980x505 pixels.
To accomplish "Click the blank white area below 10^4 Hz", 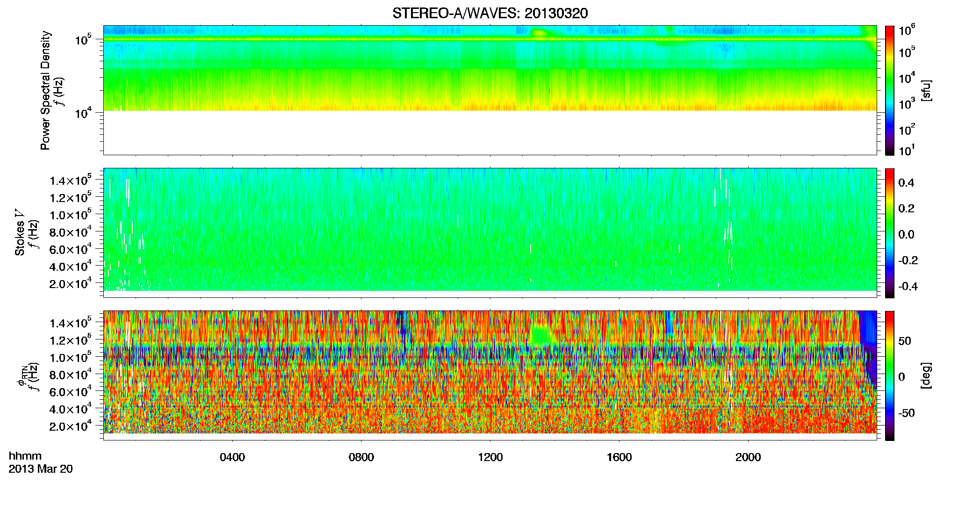I will click(x=490, y=132).
